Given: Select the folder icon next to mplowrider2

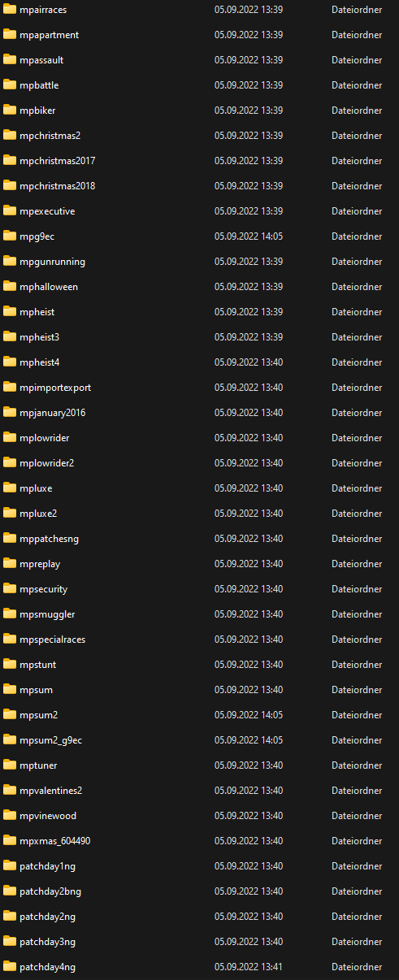Looking at the screenshot, I should [10, 463].
